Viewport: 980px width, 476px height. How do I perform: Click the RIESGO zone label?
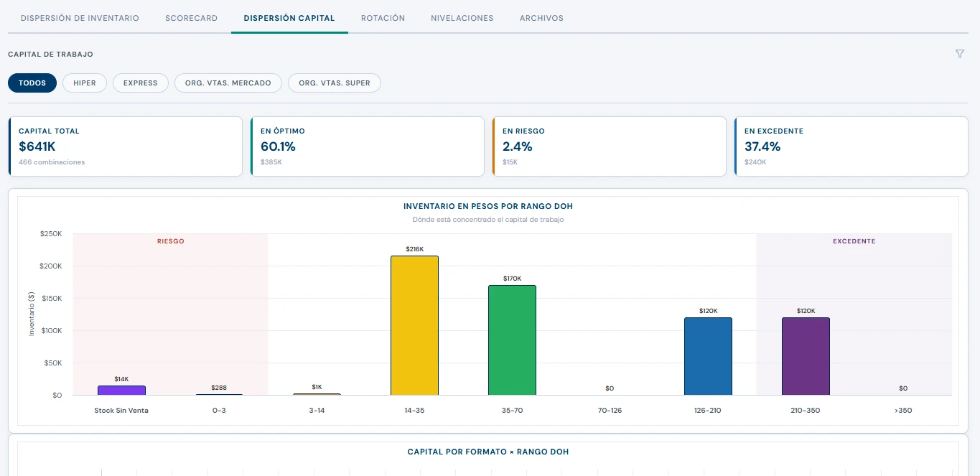point(171,241)
